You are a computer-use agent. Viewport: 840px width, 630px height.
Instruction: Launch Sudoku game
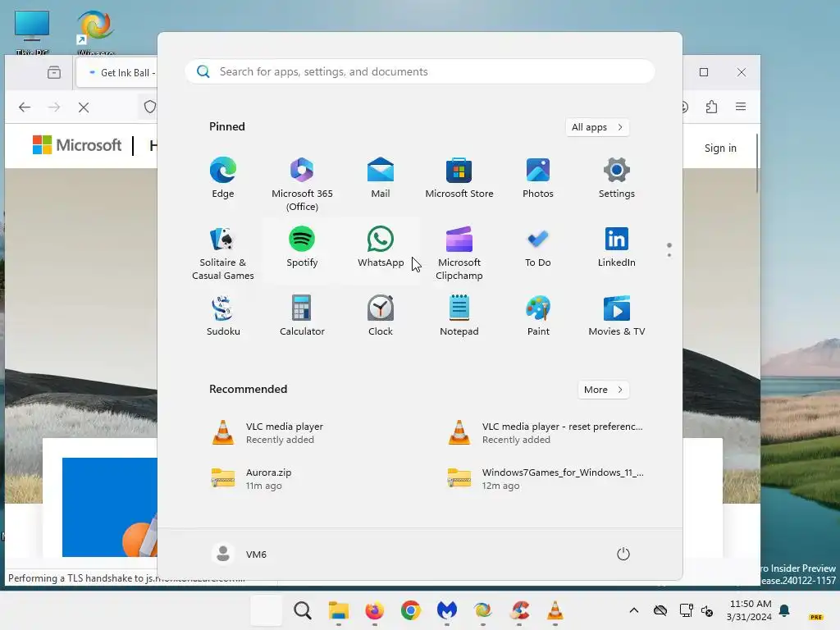[223, 316]
